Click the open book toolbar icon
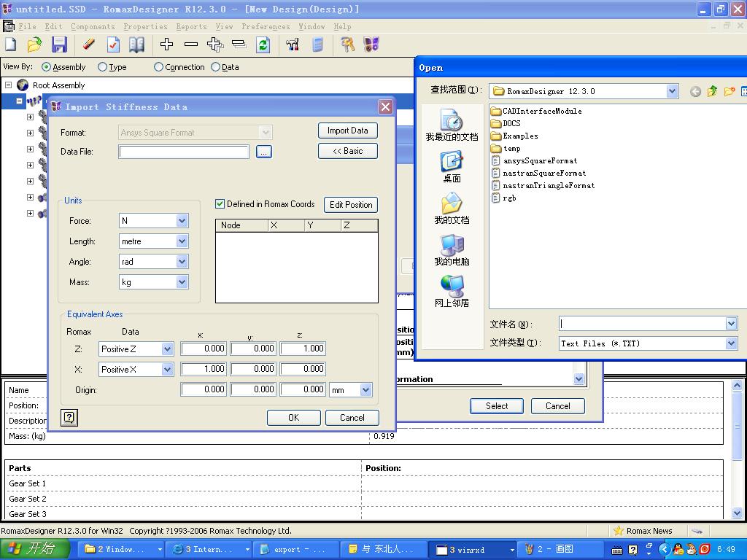Viewport: 747px width, 560px height. (136, 44)
